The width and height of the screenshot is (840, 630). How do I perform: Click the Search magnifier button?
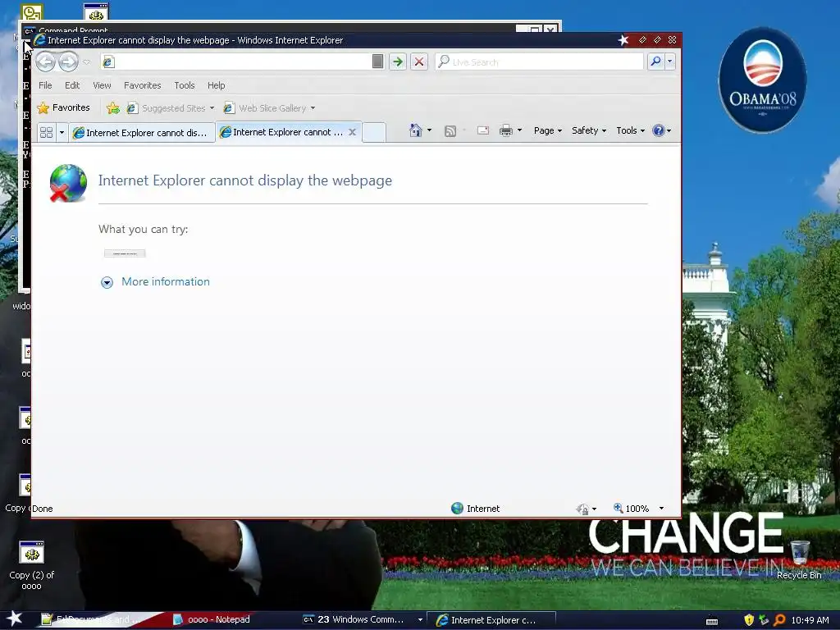point(655,62)
